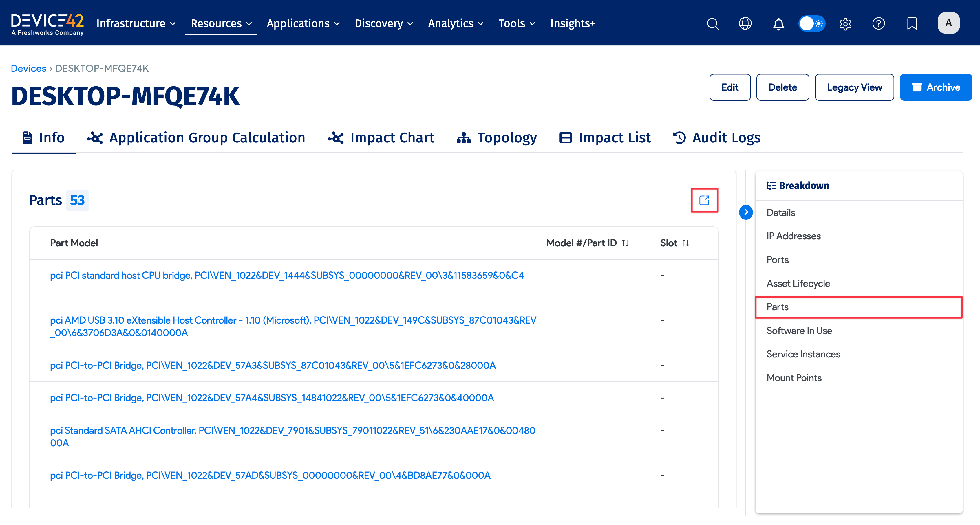980x525 pixels.
Task: Click the user avatar A
Action: (x=948, y=23)
